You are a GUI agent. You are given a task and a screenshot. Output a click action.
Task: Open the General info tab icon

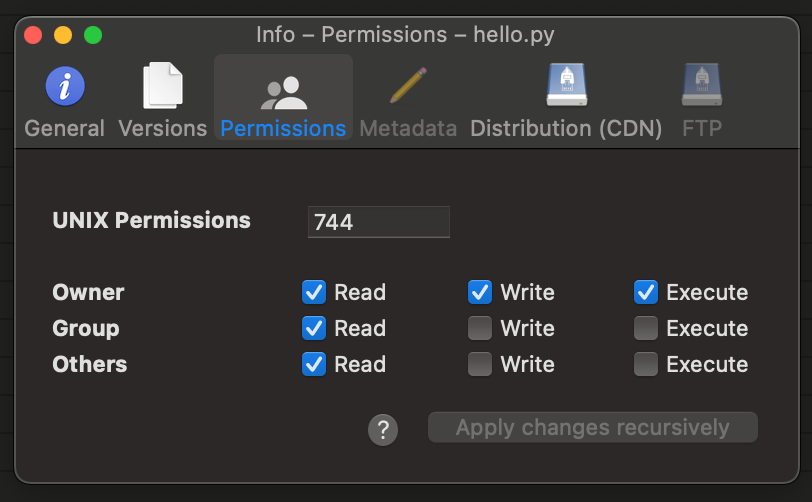coord(65,86)
